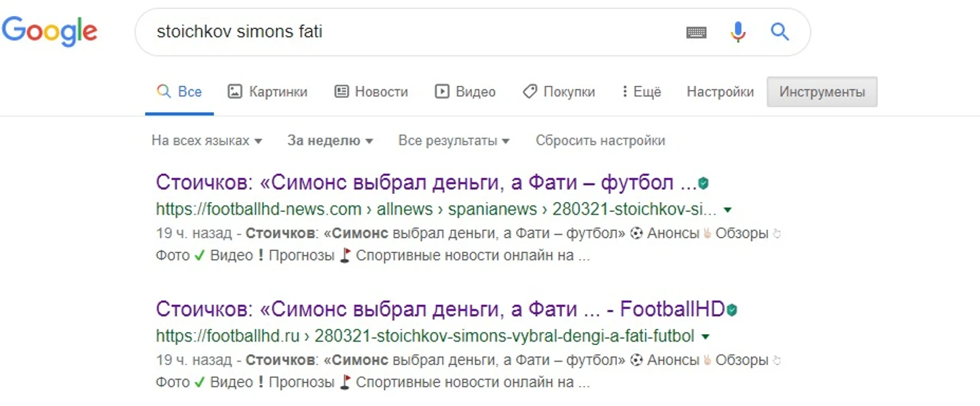Expand the Все результаты dropdown
The width and height of the screenshot is (980, 406).
[x=454, y=141]
